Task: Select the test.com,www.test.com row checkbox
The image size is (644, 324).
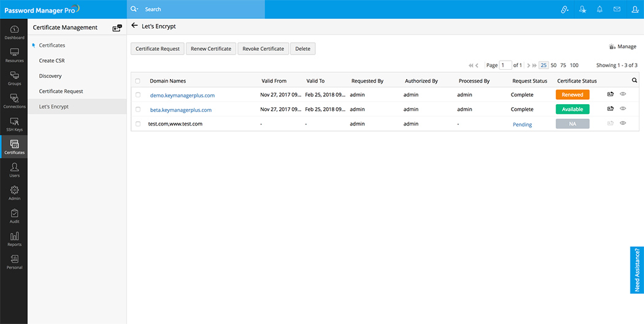Action: [x=138, y=124]
